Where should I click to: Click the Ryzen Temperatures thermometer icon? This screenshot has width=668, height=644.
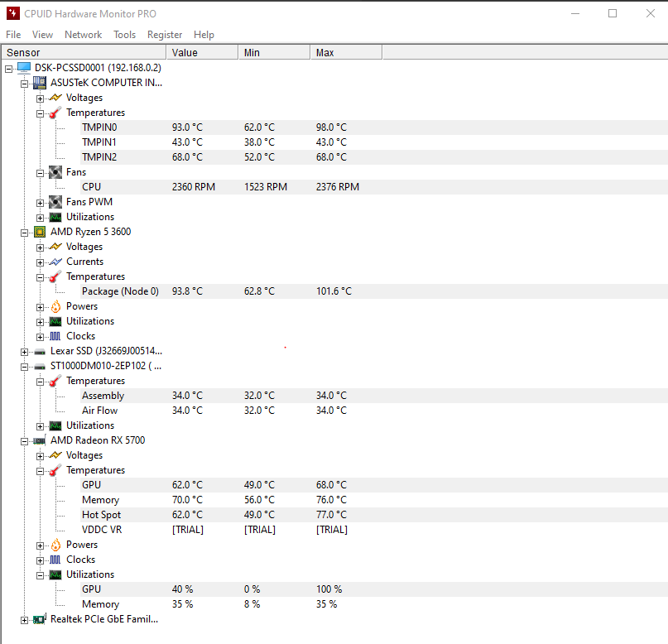(x=55, y=276)
